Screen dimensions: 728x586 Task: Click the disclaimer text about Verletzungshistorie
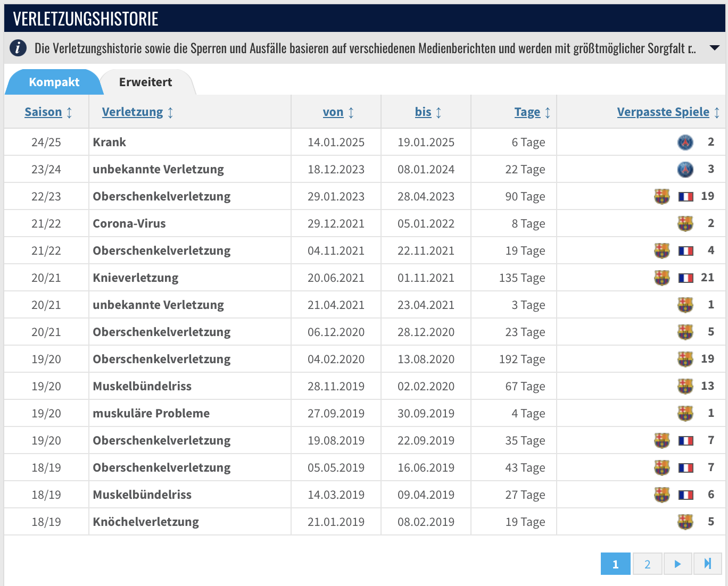(365, 48)
